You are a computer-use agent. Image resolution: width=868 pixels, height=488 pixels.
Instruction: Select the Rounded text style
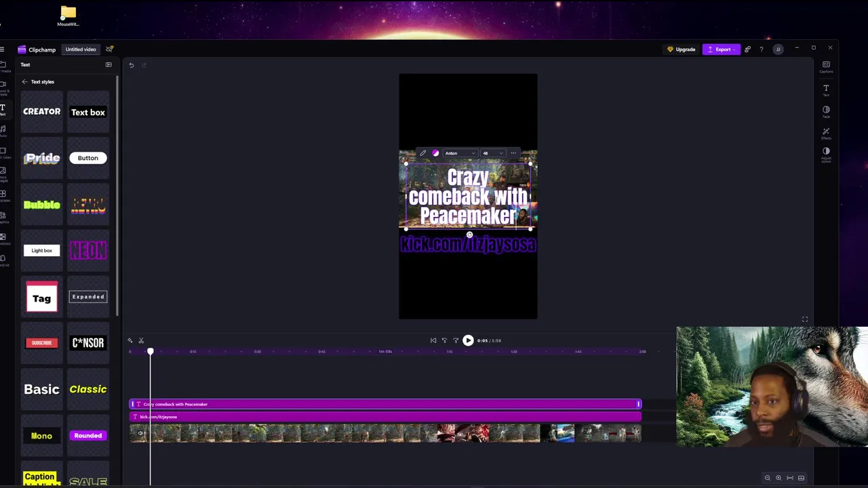pos(88,436)
